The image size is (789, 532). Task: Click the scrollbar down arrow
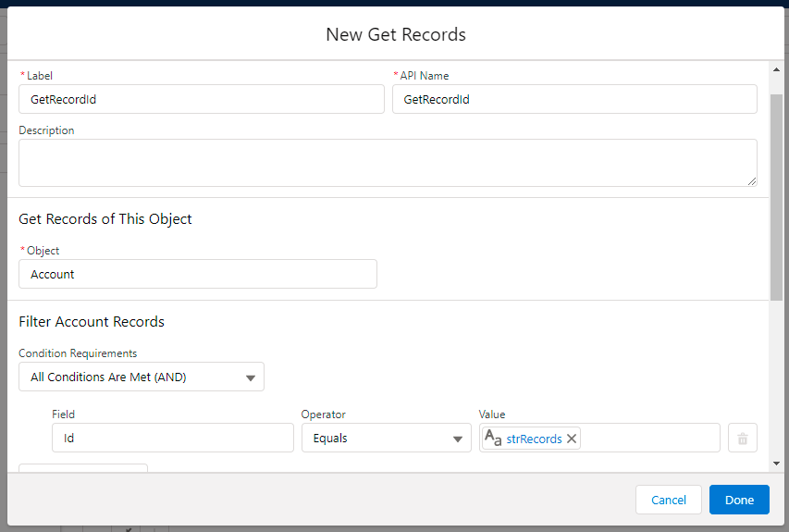click(776, 463)
